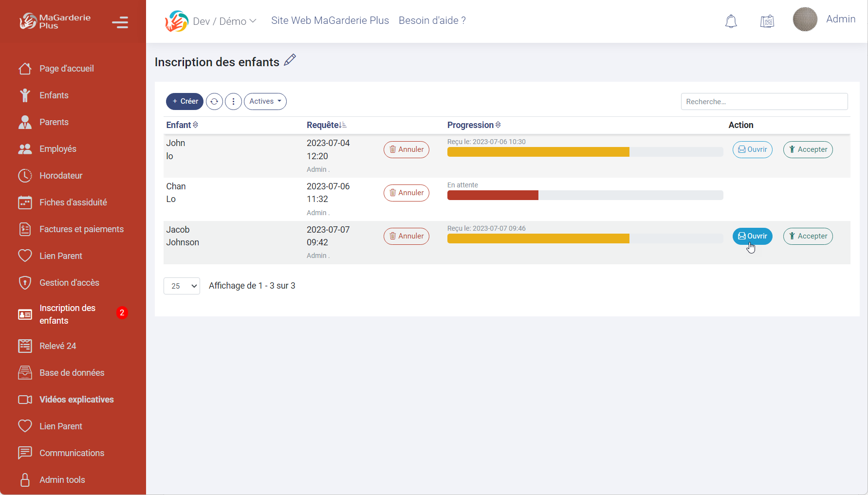Click the notification bell icon
Screen dimensions: 868x495
731,21
